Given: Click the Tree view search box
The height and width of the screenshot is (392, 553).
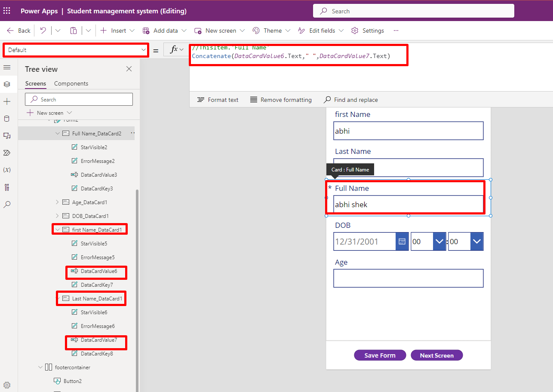Looking at the screenshot, I should tap(79, 99).
